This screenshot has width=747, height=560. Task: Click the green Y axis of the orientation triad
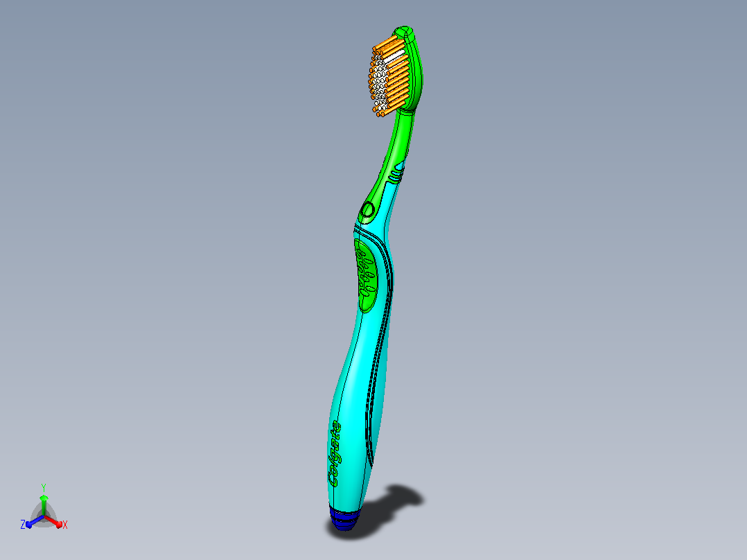44,505
